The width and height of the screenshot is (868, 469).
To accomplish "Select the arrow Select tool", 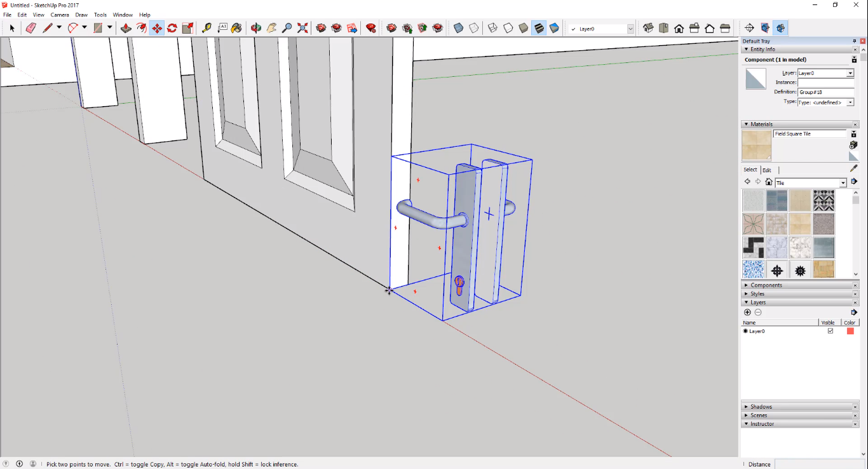I will (x=12, y=28).
